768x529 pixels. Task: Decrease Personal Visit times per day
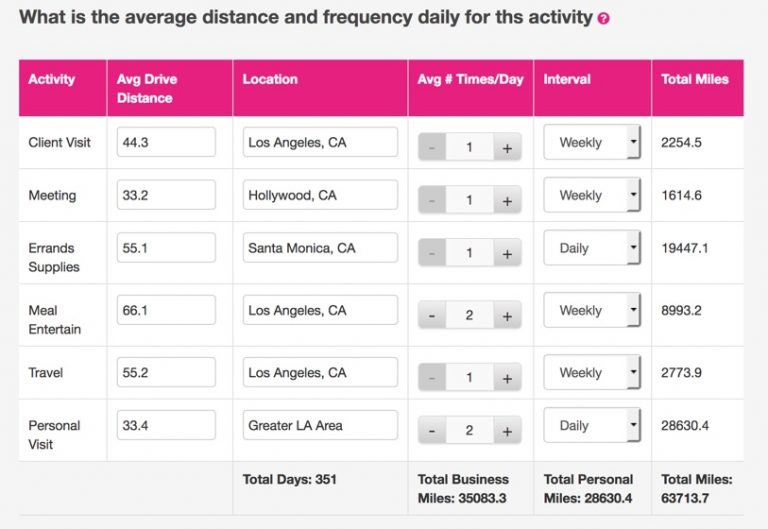pos(431,432)
